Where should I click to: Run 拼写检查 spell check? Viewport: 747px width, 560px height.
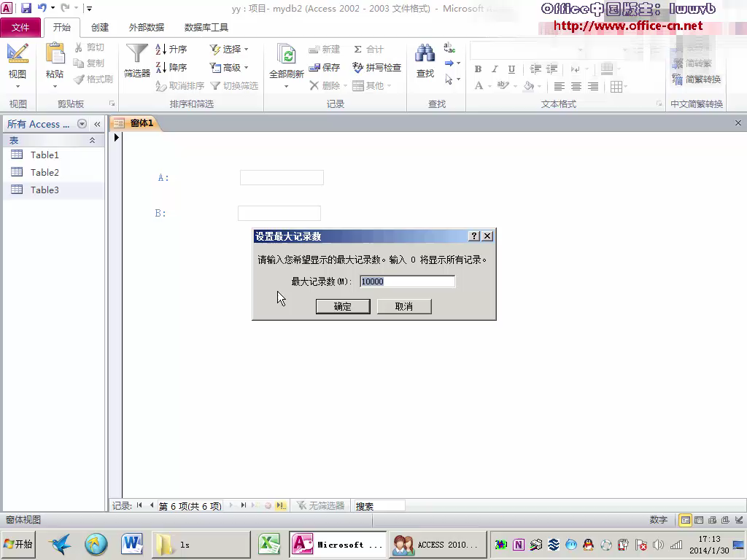377,68
